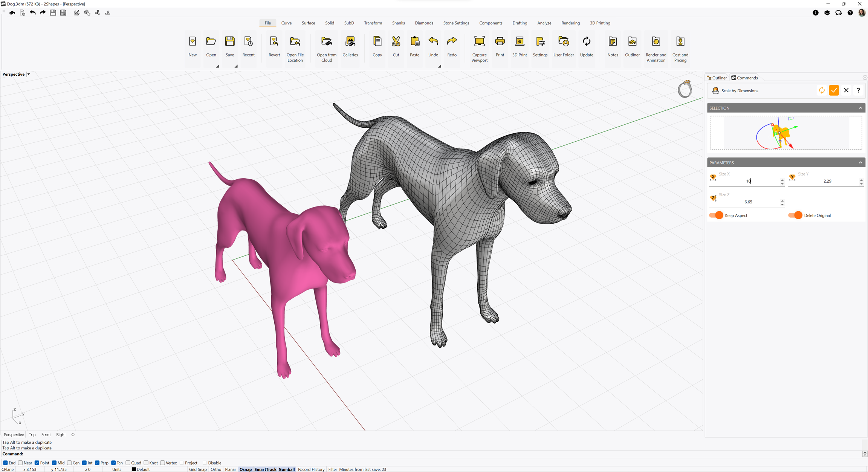Turn off Delete Original toggle

795,215
